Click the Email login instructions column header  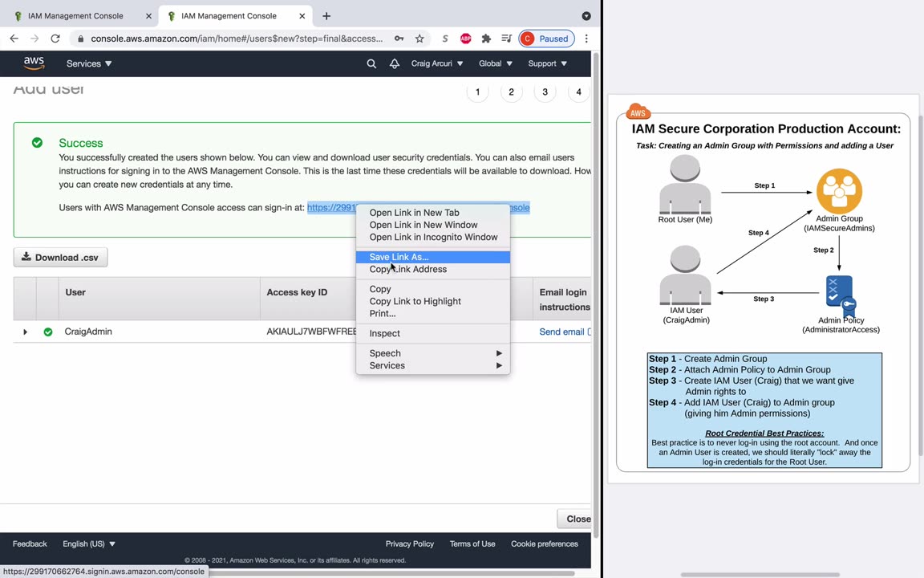(x=564, y=299)
